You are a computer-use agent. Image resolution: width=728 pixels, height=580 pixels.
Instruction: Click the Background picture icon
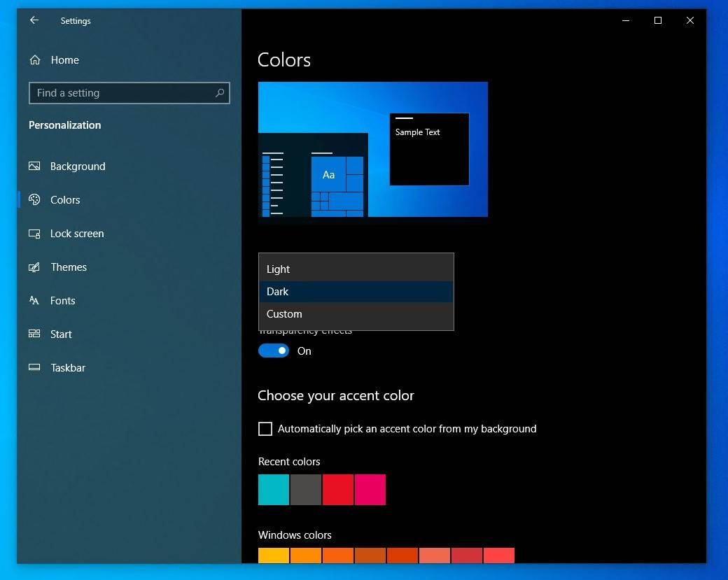34,166
